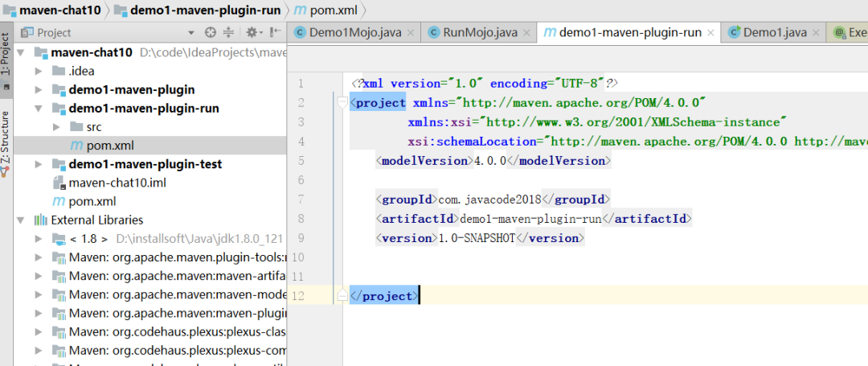Click the .idea folder icon
Screen dimensions: 868x366
coord(59,71)
